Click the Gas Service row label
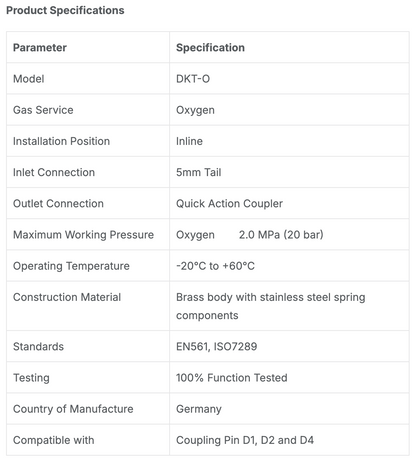This screenshot has width=416, height=461. tap(43, 110)
